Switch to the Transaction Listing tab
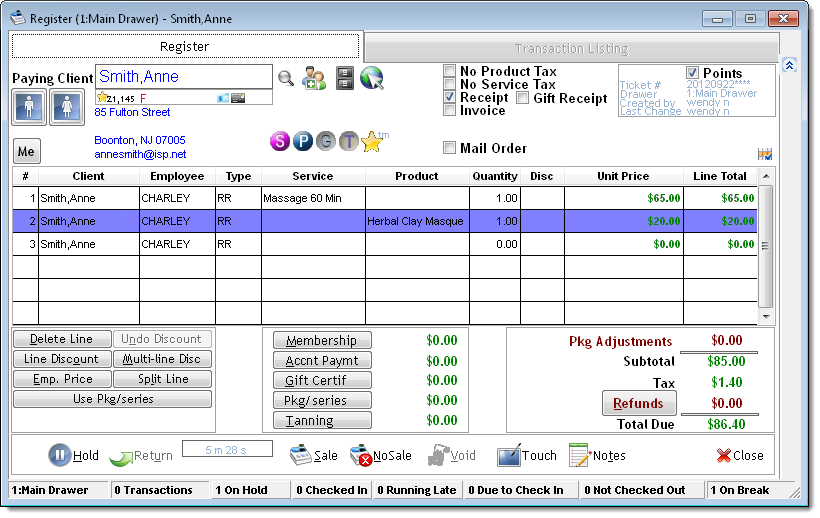The image size is (820, 518). [571, 48]
